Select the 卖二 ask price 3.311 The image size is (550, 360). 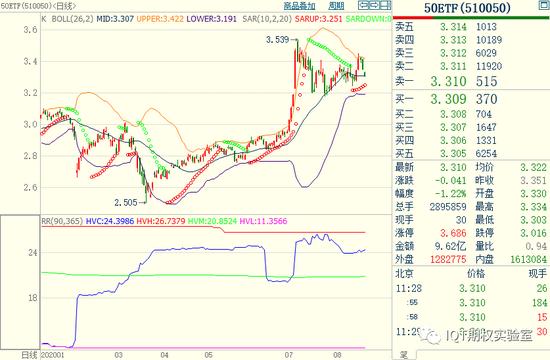click(453, 66)
